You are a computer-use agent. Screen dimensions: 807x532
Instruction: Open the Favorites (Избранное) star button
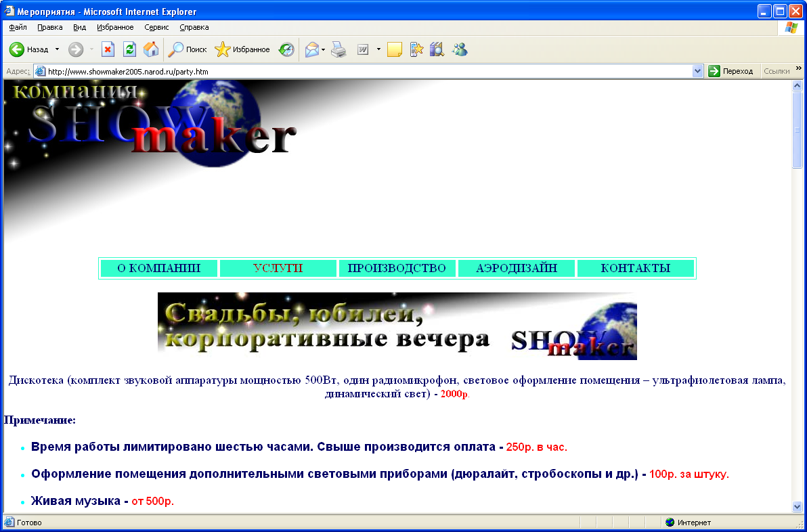pos(242,49)
